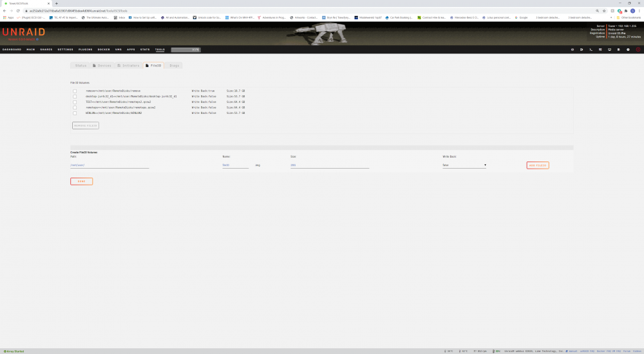644x354 pixels.
Task: Open the Settings menu
Action: pos(65,50)
